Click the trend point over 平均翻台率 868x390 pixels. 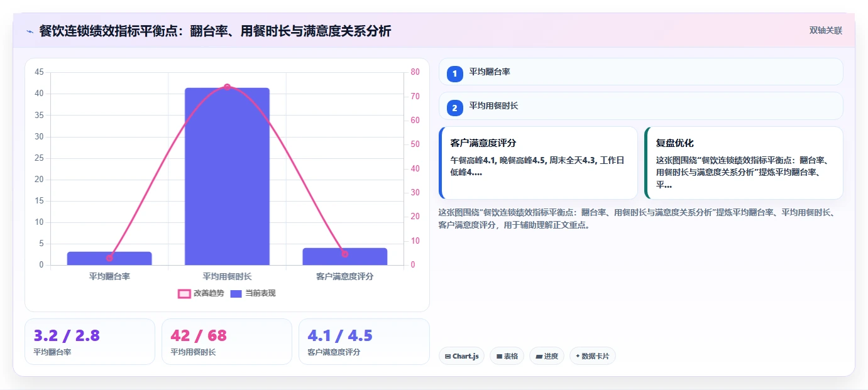click(x=109, y=257)
